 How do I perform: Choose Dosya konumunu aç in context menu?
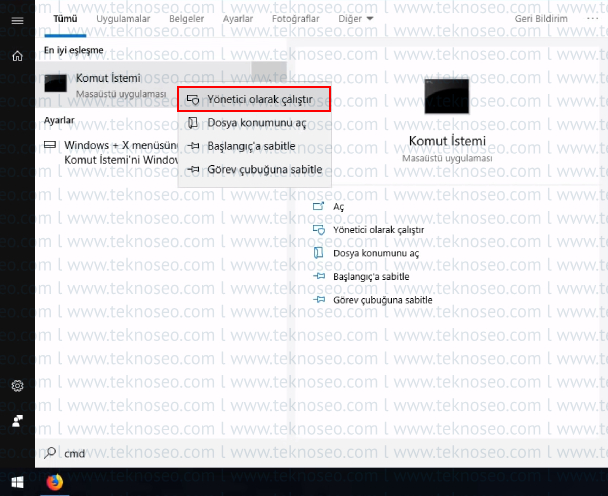pyautogui.click(x=254, y=123)
